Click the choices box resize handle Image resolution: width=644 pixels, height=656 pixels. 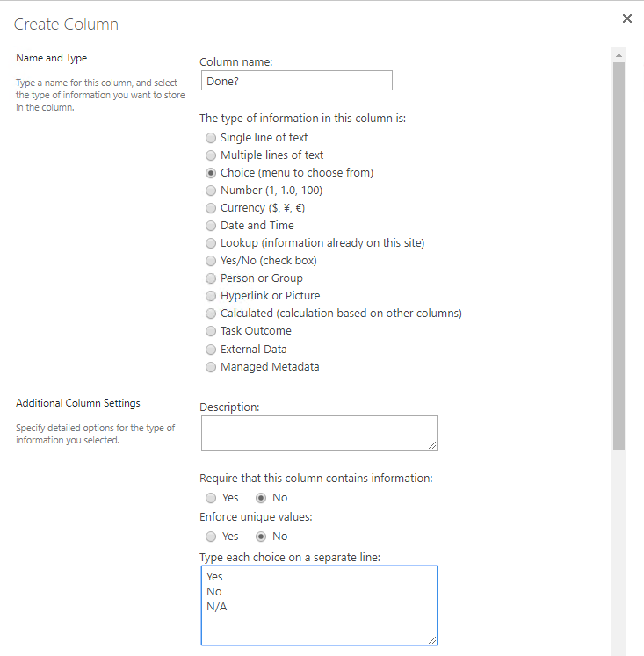[432, 640]
